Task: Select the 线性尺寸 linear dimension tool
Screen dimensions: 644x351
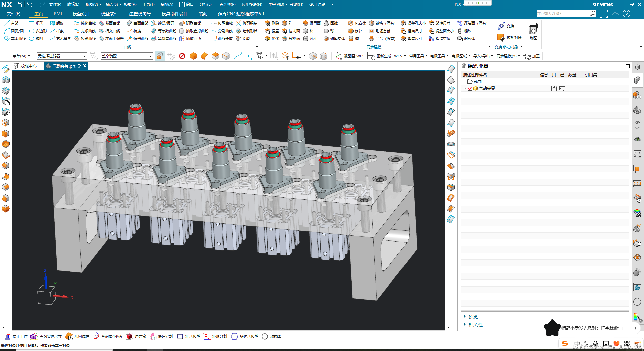Action: (x=440, y=23)
